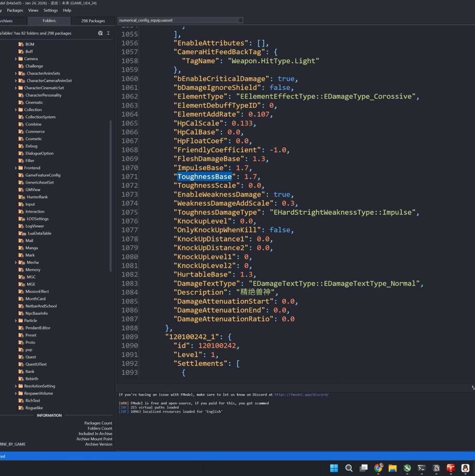475x476 pixels.
Task: Click the search-cursor icon in folders header
Action: (100, 33)
